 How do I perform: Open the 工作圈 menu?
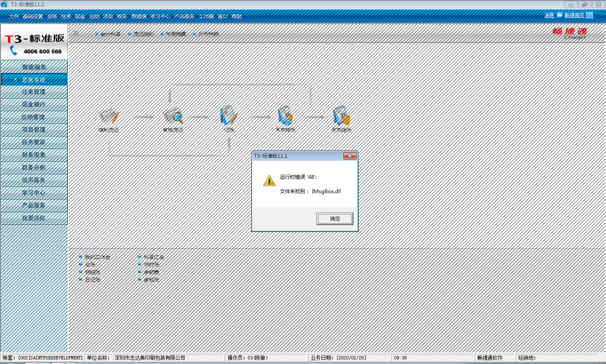[x=206, y=16]
